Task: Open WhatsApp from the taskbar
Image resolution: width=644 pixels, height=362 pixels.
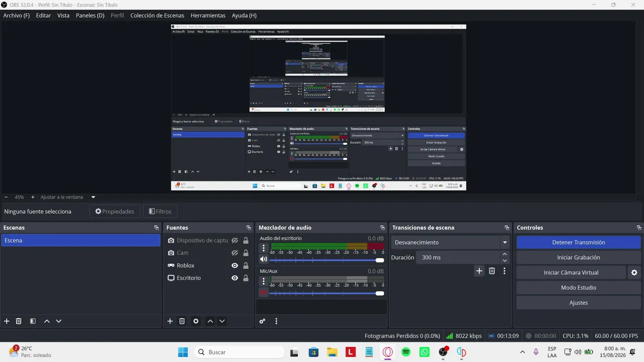Action: 425,352
